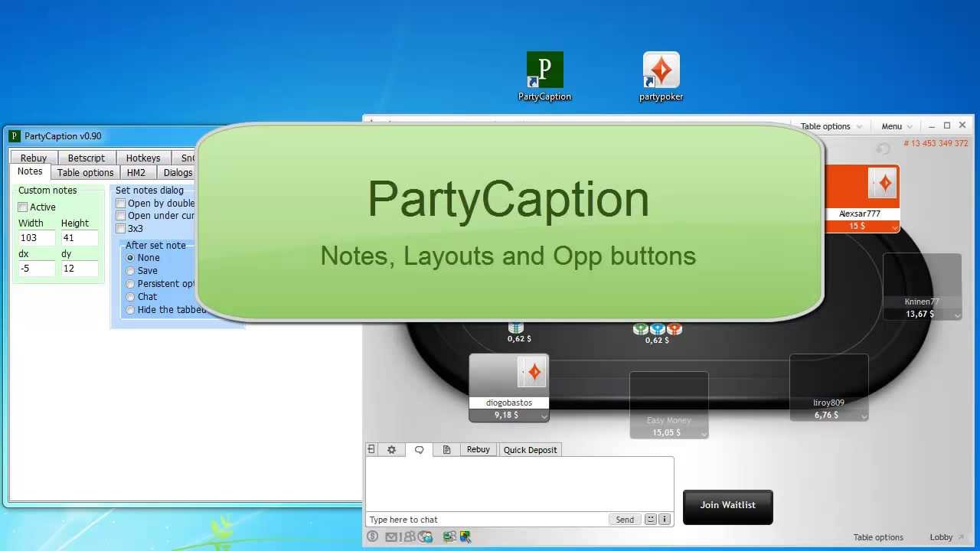Select 'Hide the tabbed' radio button
This screenshot has height=551, width=980.
point(131,310)
